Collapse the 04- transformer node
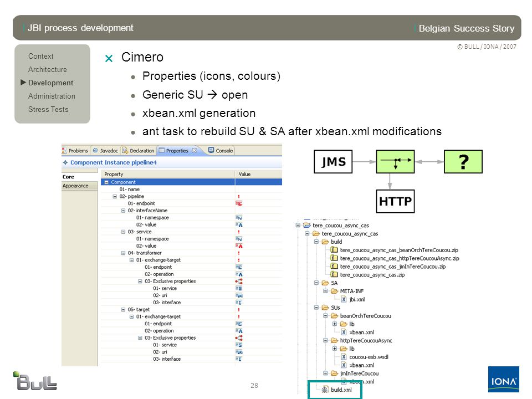532x399 pixels. (x=123, y=253)
